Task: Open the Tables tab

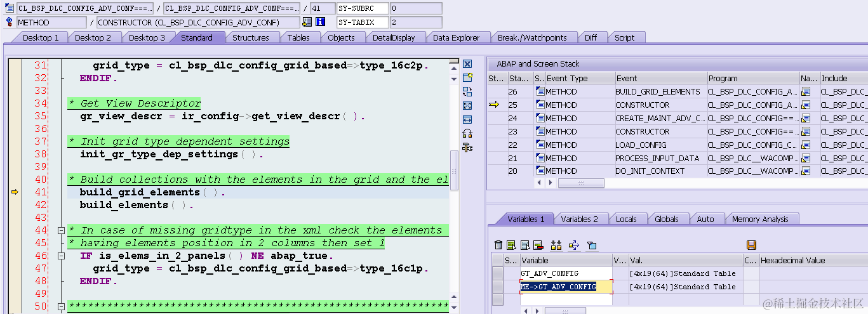Action: [x=298, y=37]
